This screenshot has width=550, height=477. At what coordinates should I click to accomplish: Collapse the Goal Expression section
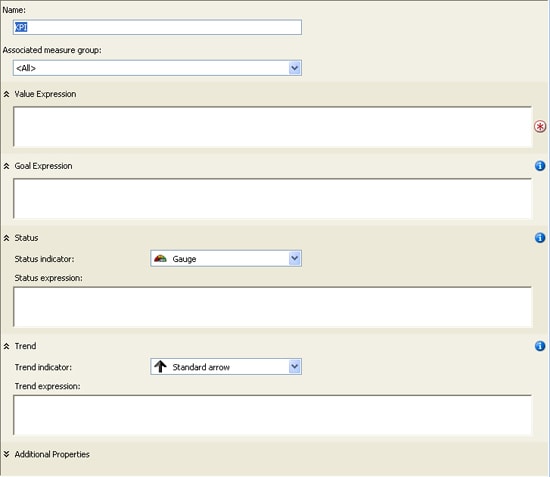[x=6, y=166]
